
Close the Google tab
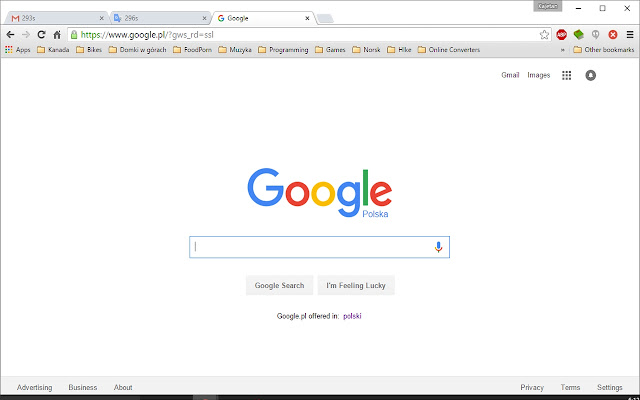(x=307, y=18)
